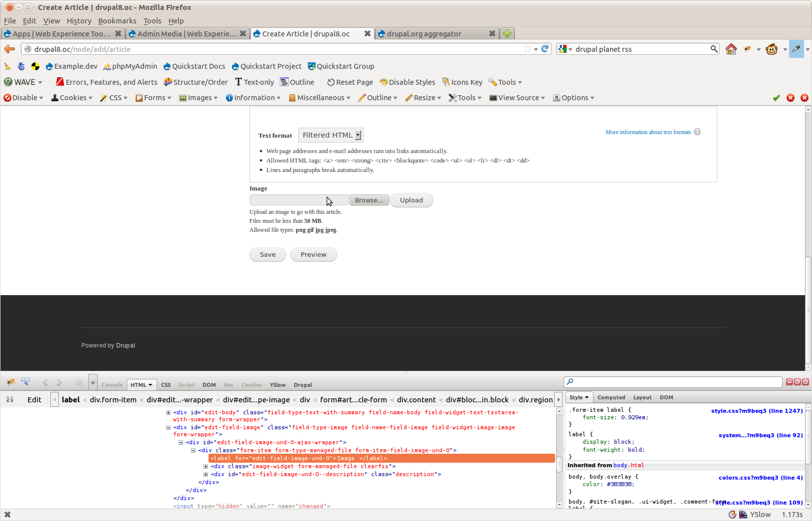The width and height of the screenshot is (812, 521).
Task: Click the browser Back arrow button
Action: coord(9,49)
